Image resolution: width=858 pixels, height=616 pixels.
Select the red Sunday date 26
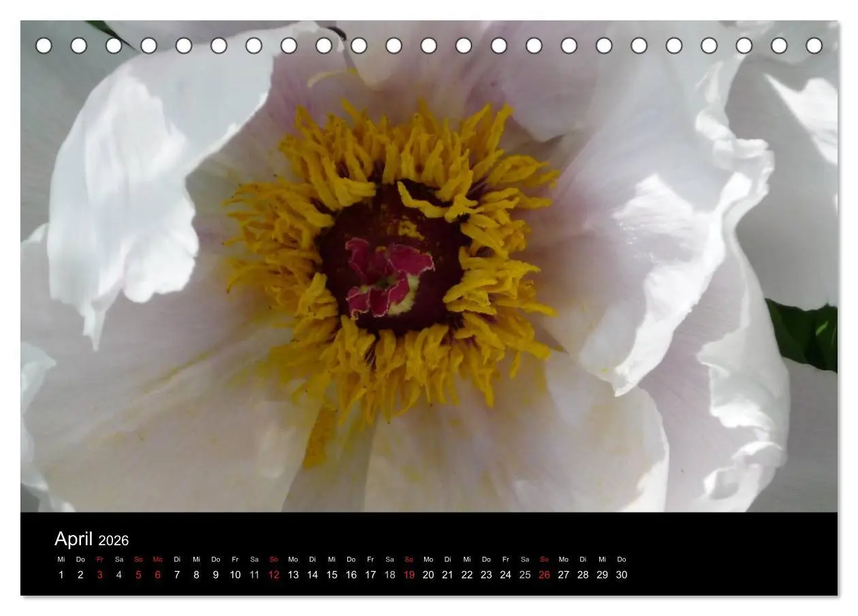point(544,575)
